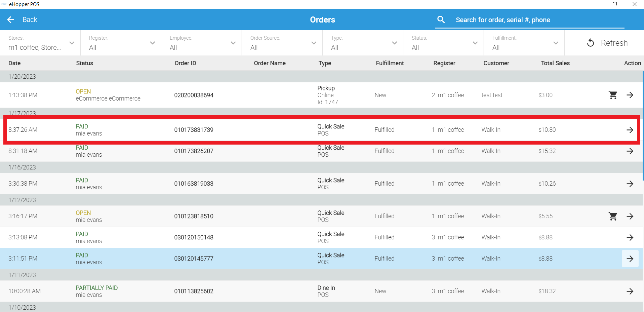
Task: Click the Date column header
Action: coord(14,63)
